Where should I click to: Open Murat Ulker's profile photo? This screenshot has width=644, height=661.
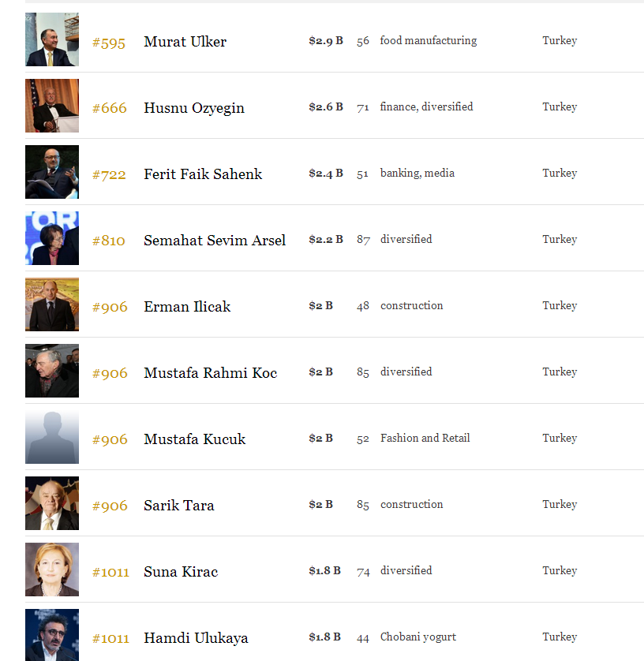(x=52, y=39)
